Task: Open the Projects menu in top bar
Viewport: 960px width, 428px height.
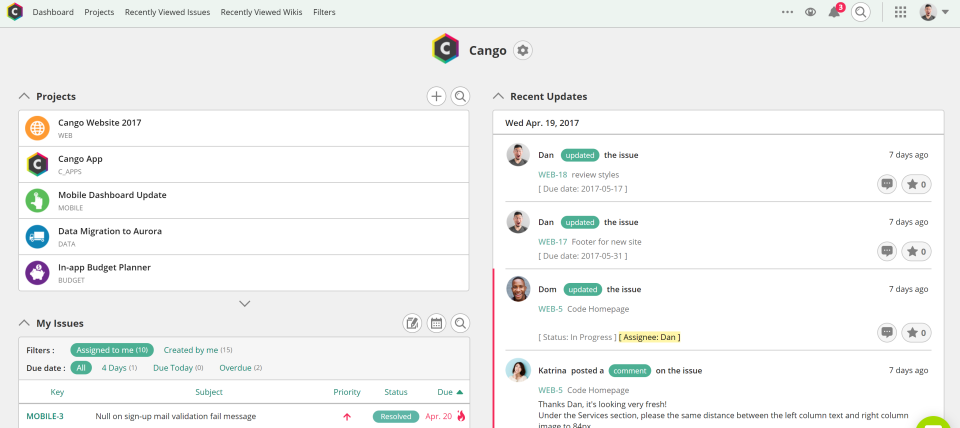Action: [99, 12]
